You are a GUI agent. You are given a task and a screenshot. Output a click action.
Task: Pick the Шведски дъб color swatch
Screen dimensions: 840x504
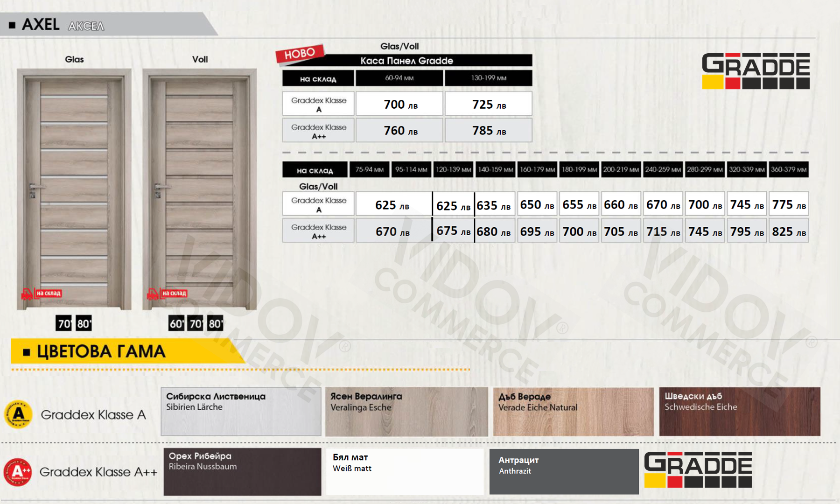click(740, 412)
